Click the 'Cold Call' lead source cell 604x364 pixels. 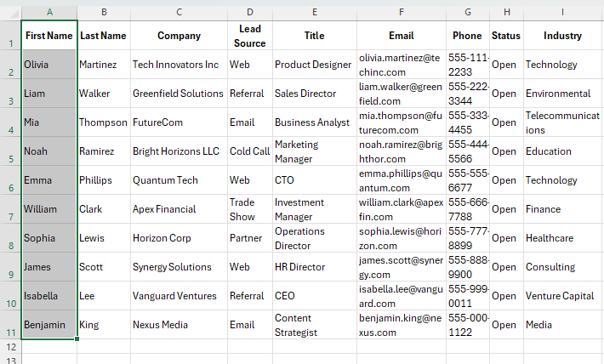coord(249,151)
